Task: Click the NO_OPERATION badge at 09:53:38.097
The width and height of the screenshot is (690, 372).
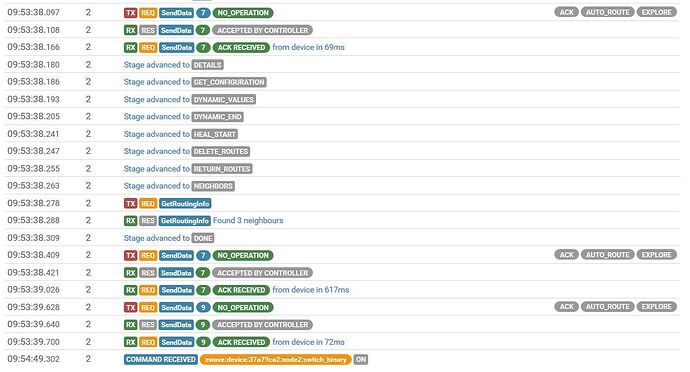Action: [x=243, y=13]
